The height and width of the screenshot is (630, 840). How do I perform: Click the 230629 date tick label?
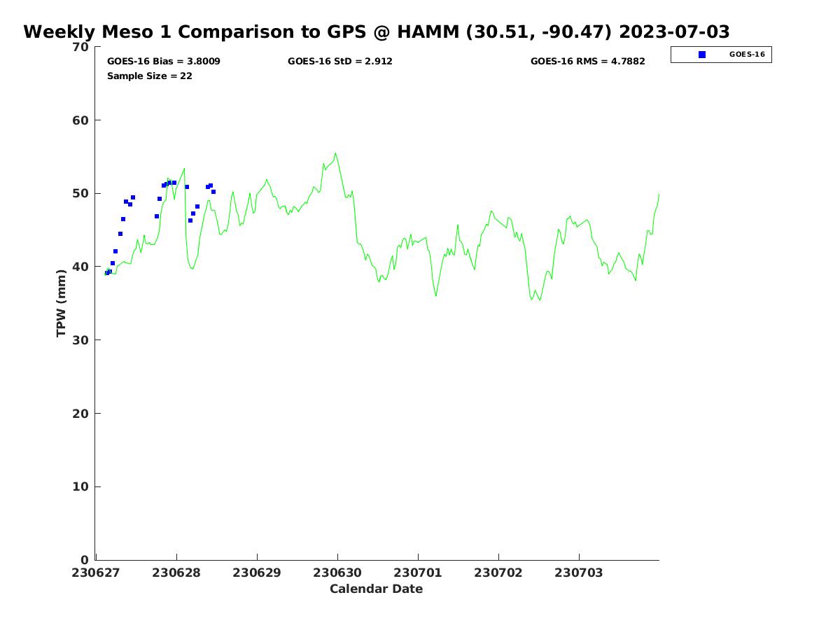[257, 573]
